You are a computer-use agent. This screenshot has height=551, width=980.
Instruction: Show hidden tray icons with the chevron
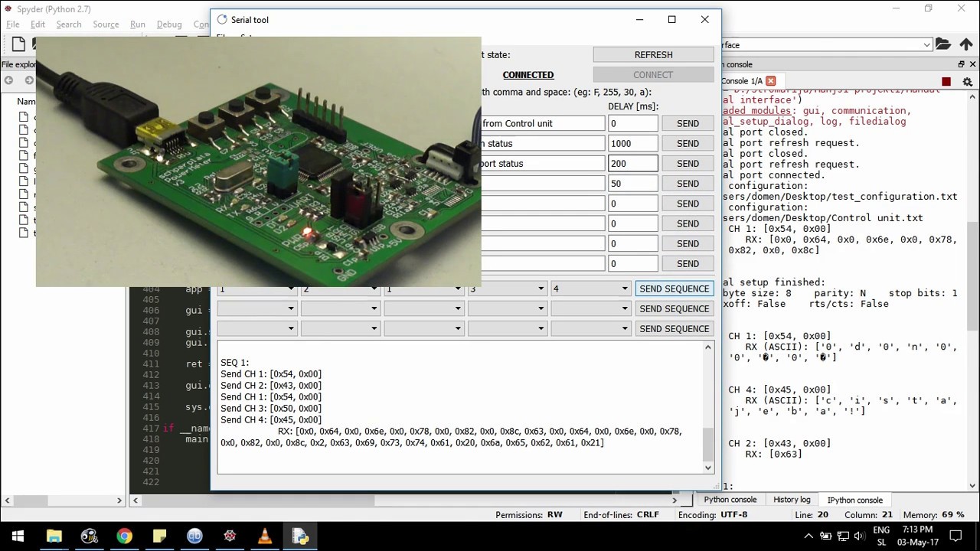(811, 536)
